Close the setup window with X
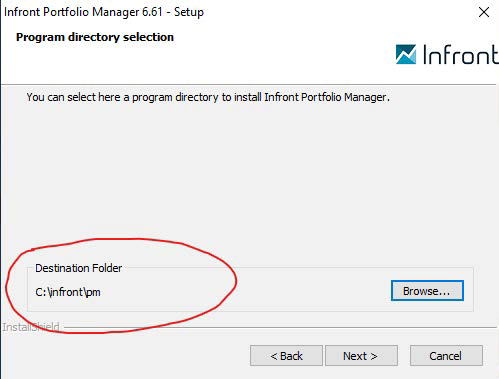The image size is (499, 379). [x=484, y=12]
